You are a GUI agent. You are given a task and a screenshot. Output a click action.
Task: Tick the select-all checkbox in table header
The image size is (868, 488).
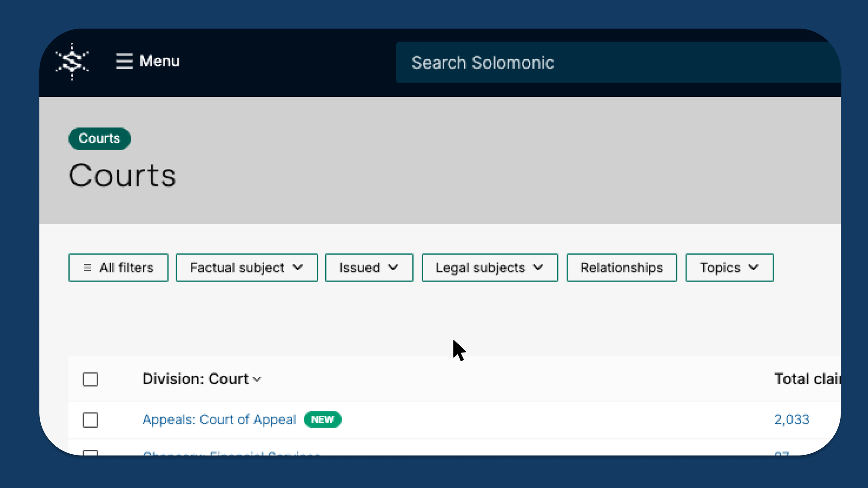click(90, 379)
